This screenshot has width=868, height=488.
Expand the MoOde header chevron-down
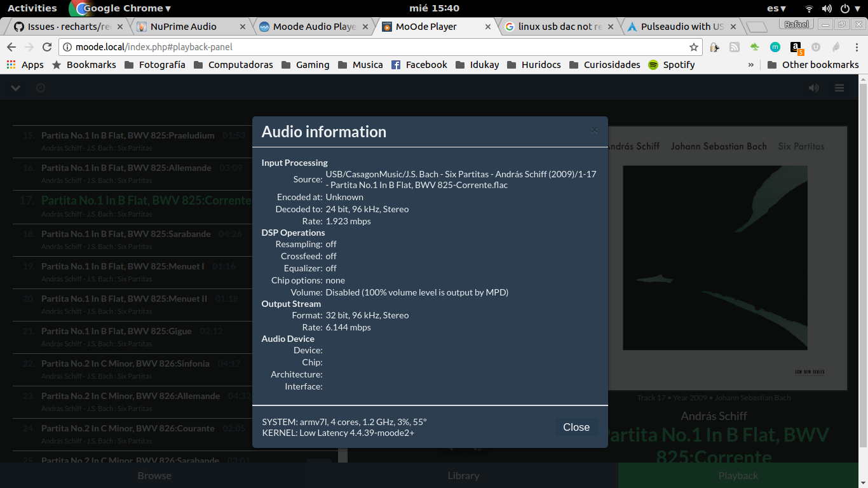[x=16, y=88]
